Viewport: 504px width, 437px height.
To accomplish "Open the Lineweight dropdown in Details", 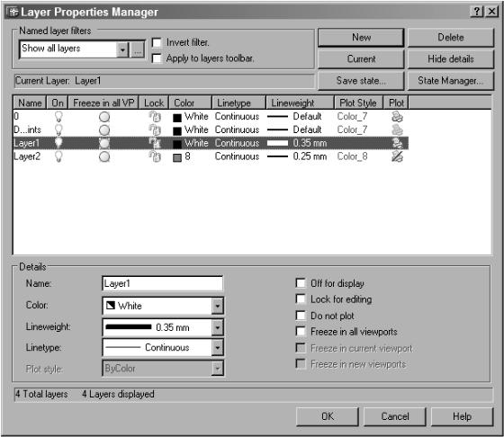I will pos(218,327).
